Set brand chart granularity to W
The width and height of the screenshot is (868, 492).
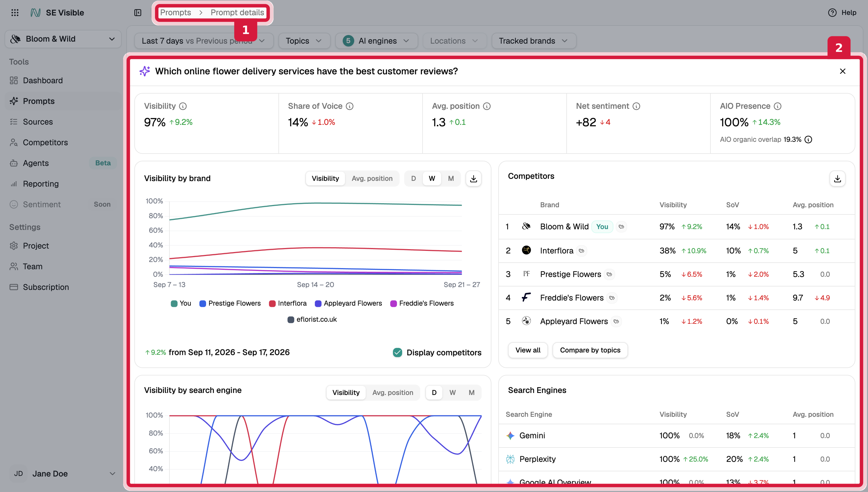(432, 179)
